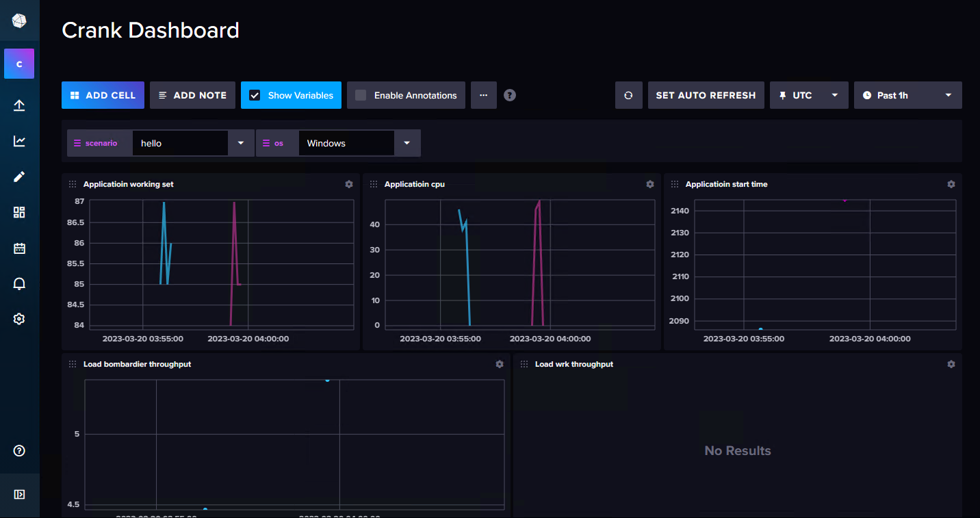Viewport: 980px width, 518px height.
Task: Open the Tasks calendar icon
Action: pyautogui.click(x=18, y=248)
